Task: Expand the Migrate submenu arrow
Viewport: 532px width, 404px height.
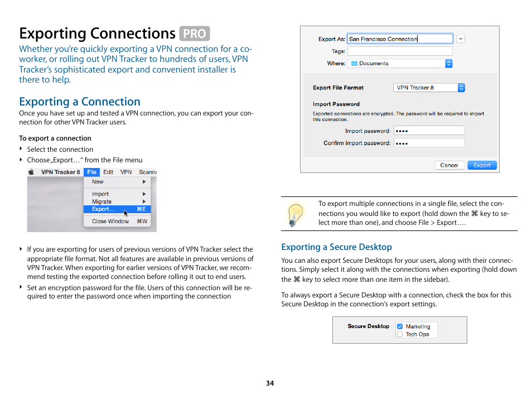Action: 144,201
